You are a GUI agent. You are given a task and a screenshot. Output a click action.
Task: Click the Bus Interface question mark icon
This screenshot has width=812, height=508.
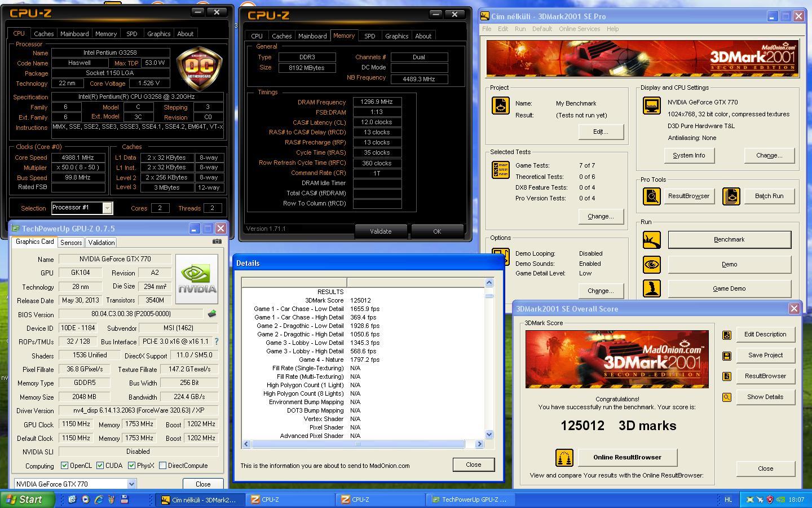216,341
